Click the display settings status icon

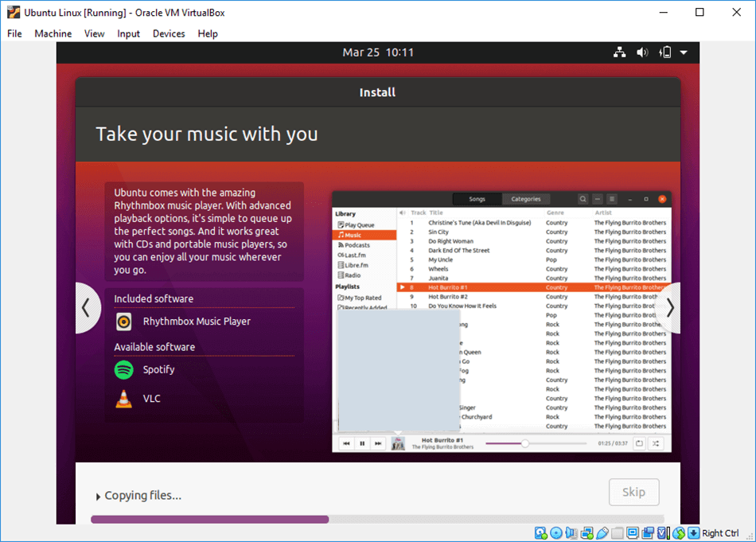[x=633, y=532]
